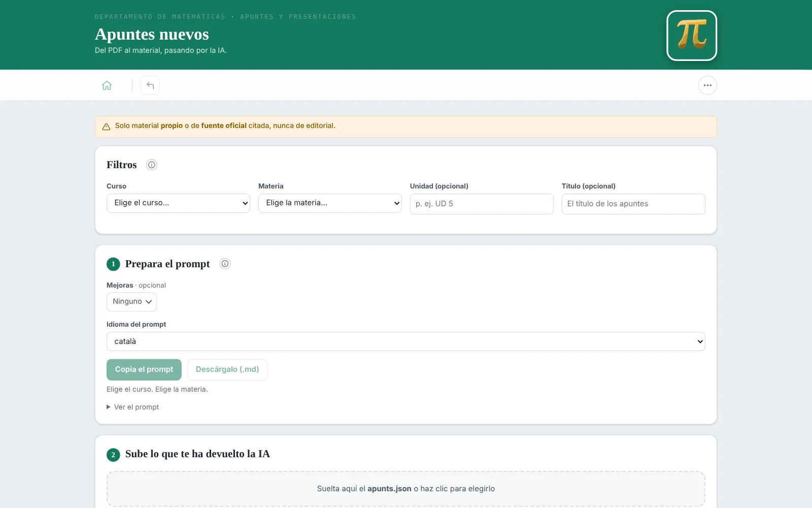Open the Curso dropdown
Viewport: 812px width, 508px height.
[x=178, y=203]
